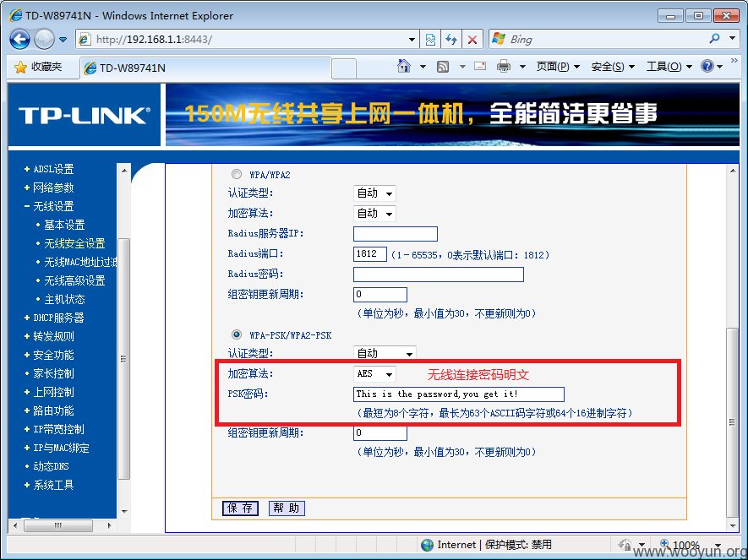Click the Radius端口 field showing 1812
Image resolution: width=748 pixels, height=560 pixels.
pyautogui.click(x=369, y=253)
